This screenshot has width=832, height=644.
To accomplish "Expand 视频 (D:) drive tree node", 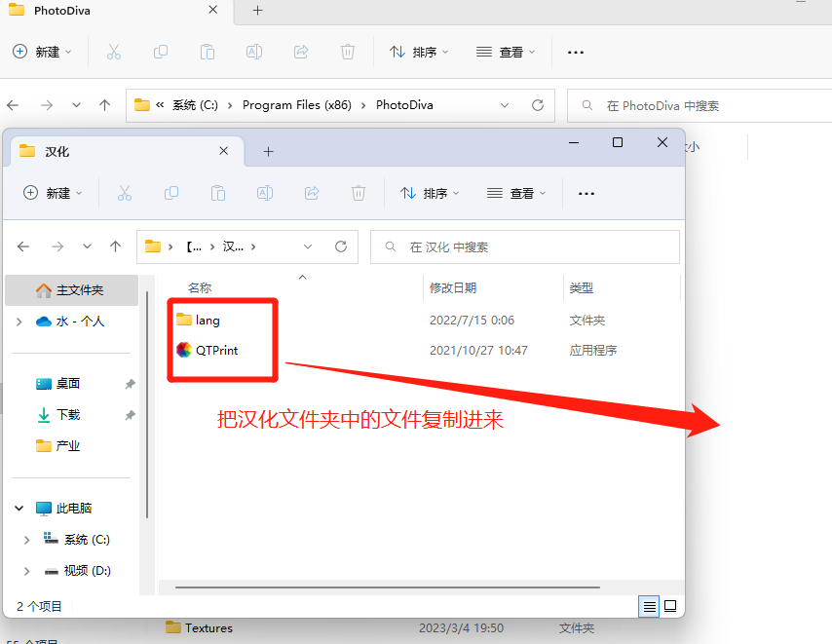I will [26, 571].
